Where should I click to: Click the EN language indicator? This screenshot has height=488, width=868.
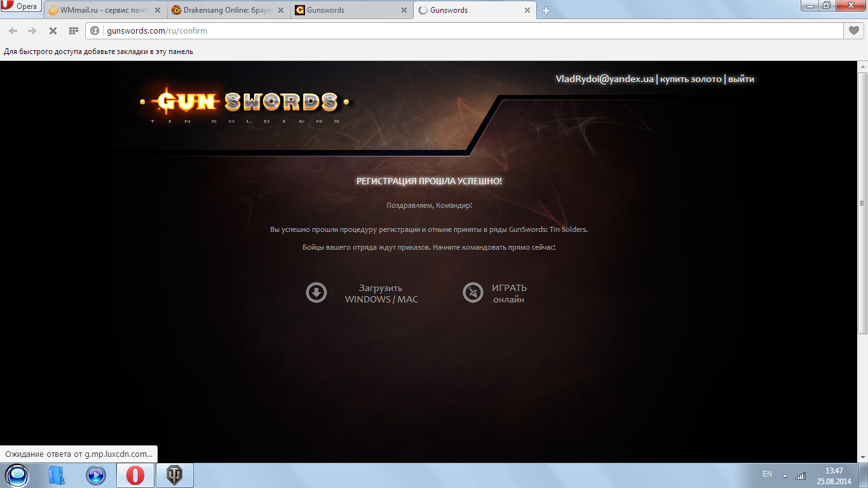(767, 474)
